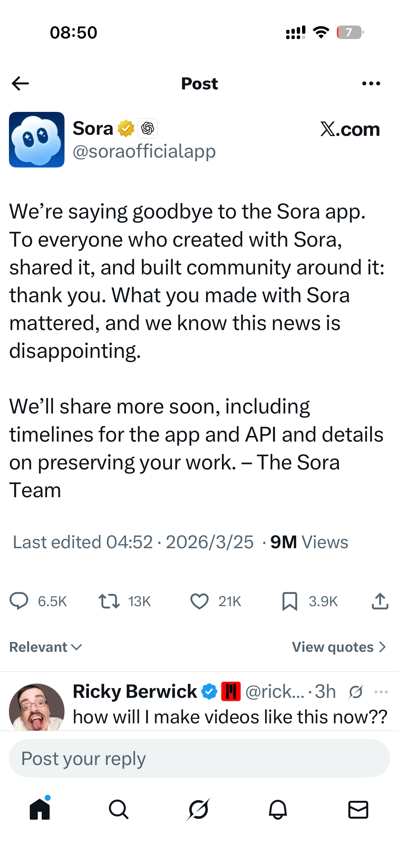This screenshot has width=399, height=868.
Task: Open View quotes
Action: 339,647
